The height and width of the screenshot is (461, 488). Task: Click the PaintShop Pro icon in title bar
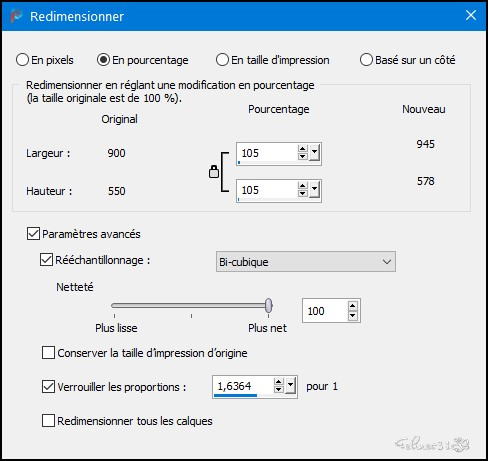pyautogui.click(x=16, y=16)
